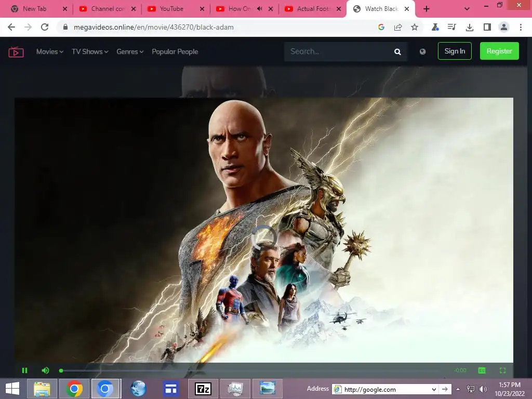
Task: Mute the video player volume
Action: pyautogui.click(x=45, y=370)
